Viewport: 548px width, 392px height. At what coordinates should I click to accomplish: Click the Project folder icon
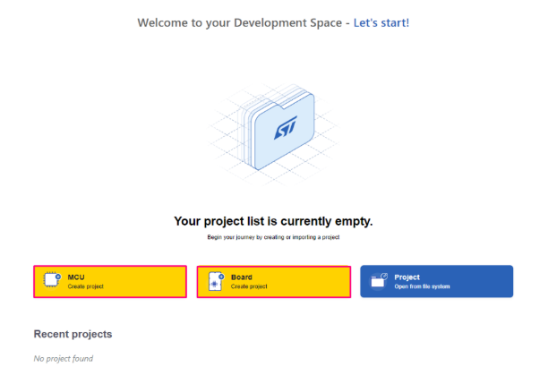point(379,280)
